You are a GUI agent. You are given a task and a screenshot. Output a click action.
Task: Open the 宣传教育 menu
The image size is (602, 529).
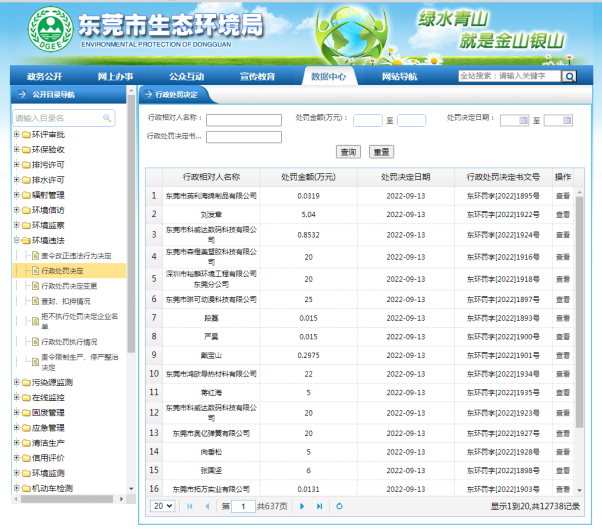pos(258,76)
